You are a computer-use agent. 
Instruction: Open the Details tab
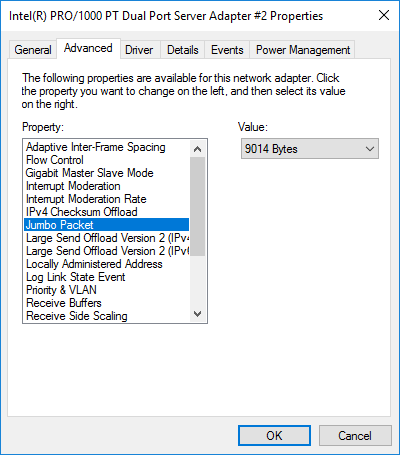point(183,50)
